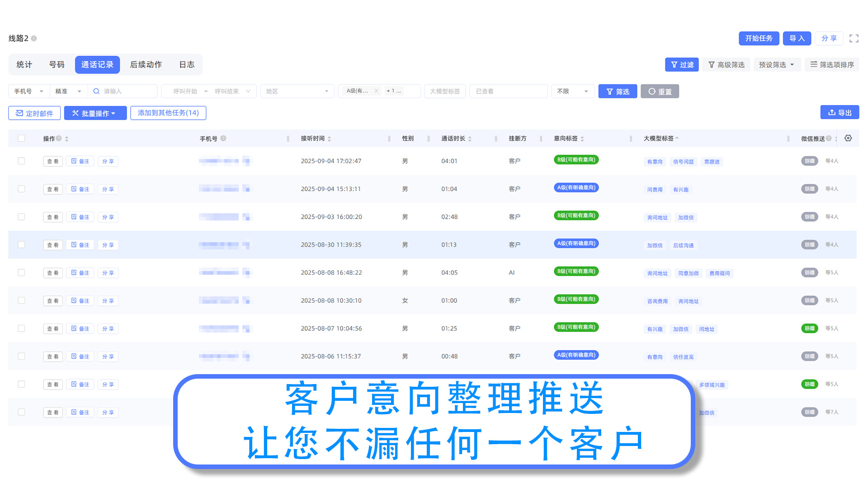Click the green 胡雄 tag in 2025-08-07 row

(x=809, y=328)
